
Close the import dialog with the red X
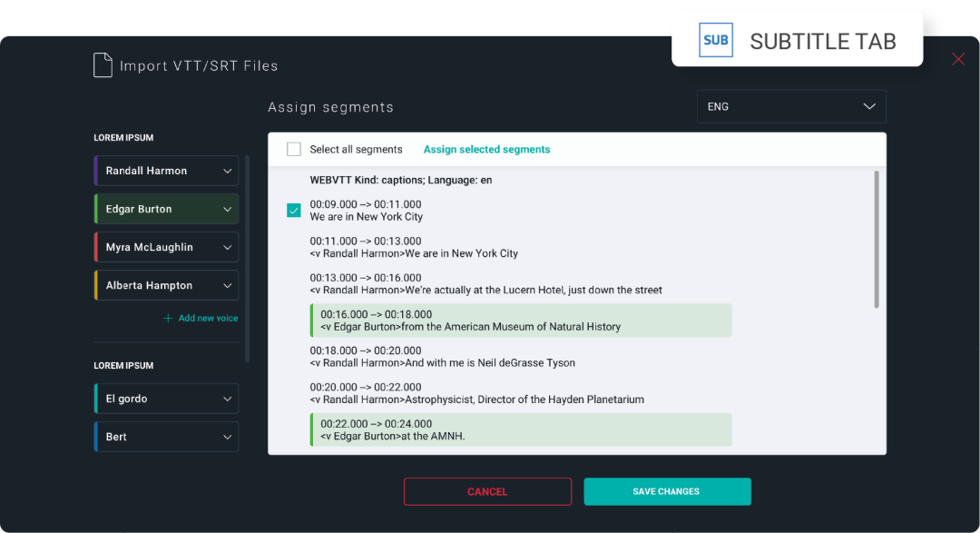click(x=958, y=59)
